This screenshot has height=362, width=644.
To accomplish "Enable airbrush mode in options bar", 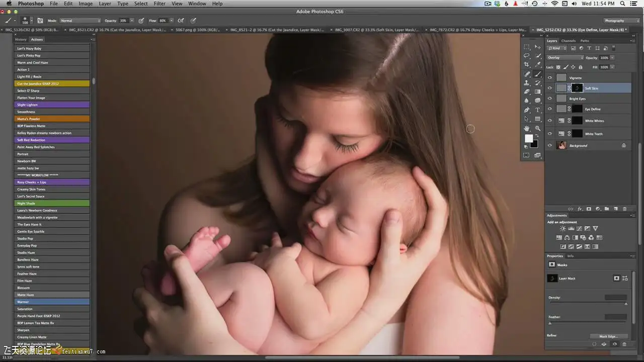I will point(180,21).
